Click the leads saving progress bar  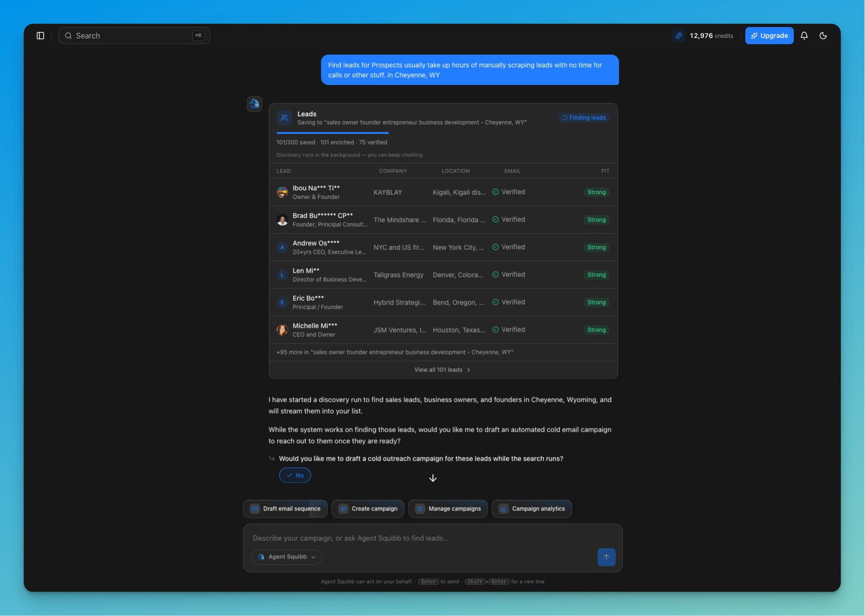pos(333,133)
